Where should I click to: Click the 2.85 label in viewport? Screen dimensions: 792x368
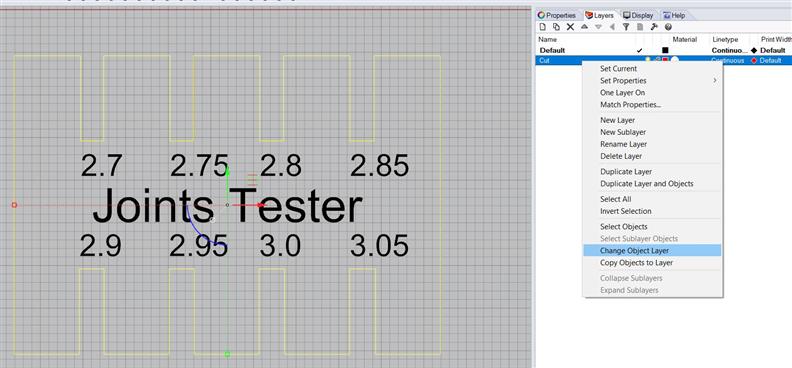(379, 166)
